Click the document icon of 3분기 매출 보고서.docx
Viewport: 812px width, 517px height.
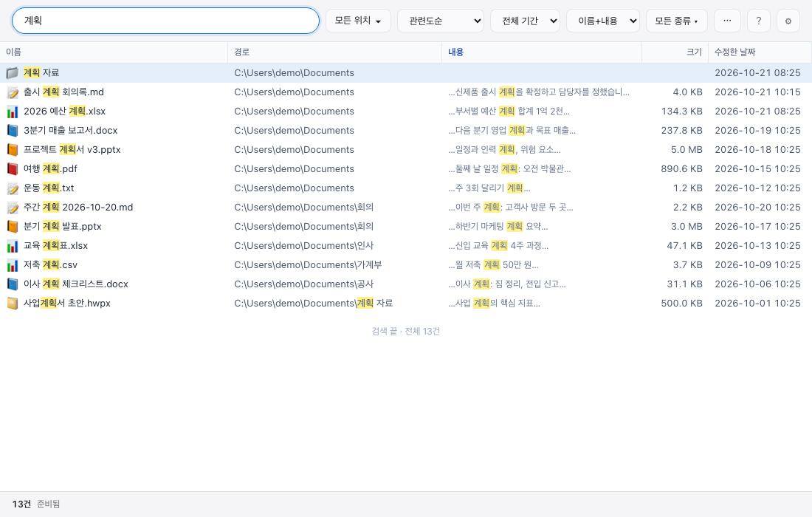13,131
